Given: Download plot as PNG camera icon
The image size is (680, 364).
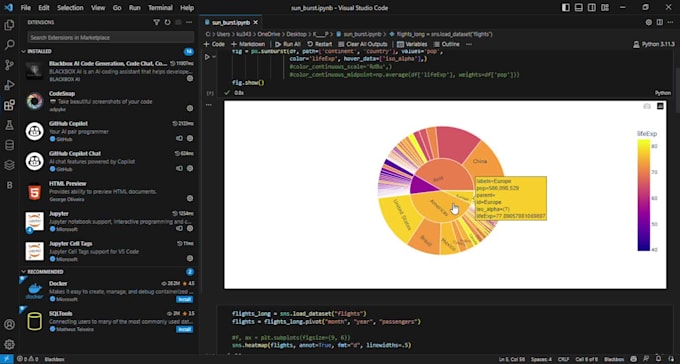Looking at the screenshot, I should pos(647,106).
